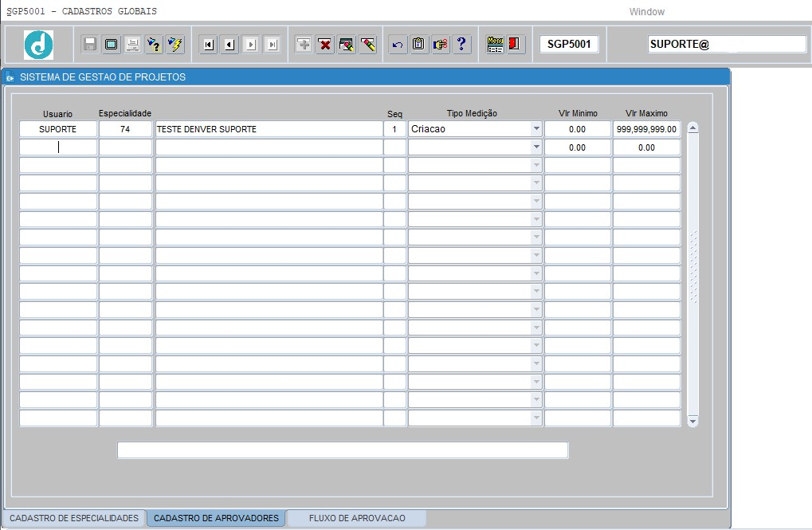The height and width of the screenshot is (530, 812).
Task: Click Seq field with value 1
Action: (394, 129)
